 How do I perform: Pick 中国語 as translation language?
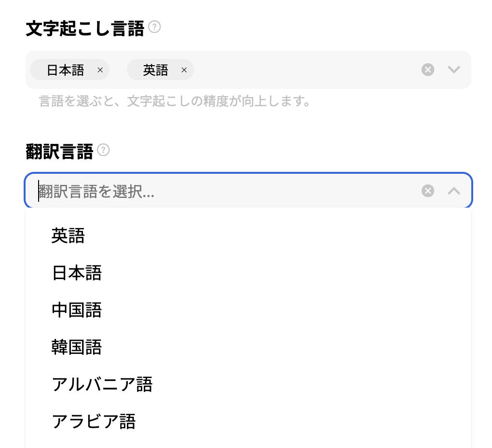point(77,310)
